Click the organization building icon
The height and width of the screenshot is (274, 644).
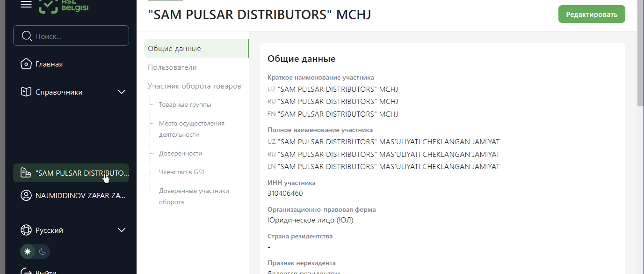(x=26, y=173)
